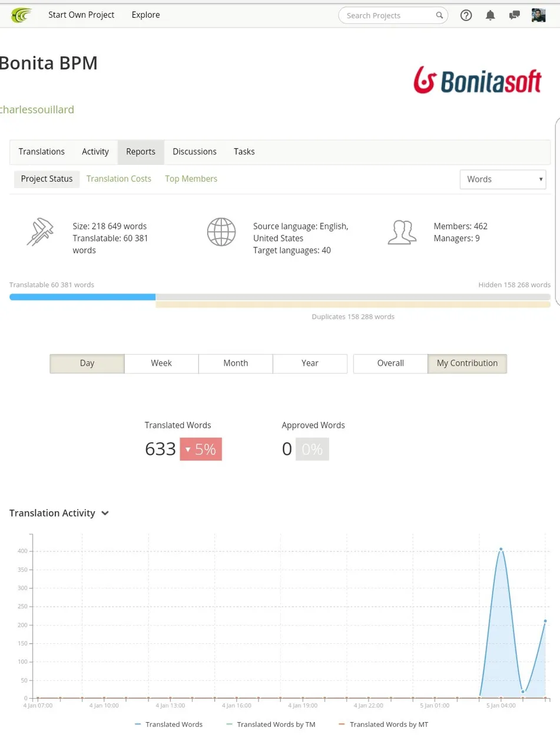Open the Words unit dropdown

[x=503, y=179]
